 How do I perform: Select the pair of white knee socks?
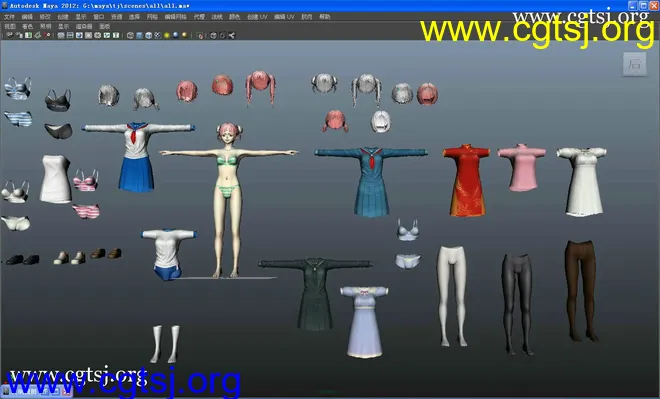[x=165, y=343]
